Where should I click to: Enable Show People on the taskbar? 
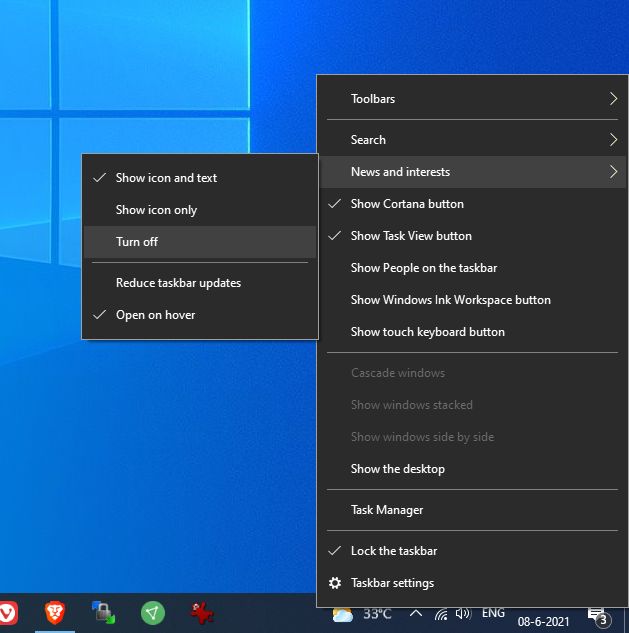[472, 268]
